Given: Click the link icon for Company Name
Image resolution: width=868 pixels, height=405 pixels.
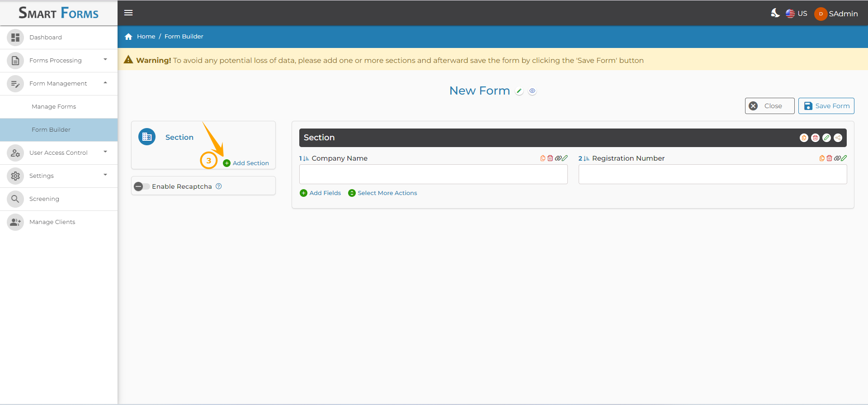Looking at the screenshot, I should pos(558,158).
